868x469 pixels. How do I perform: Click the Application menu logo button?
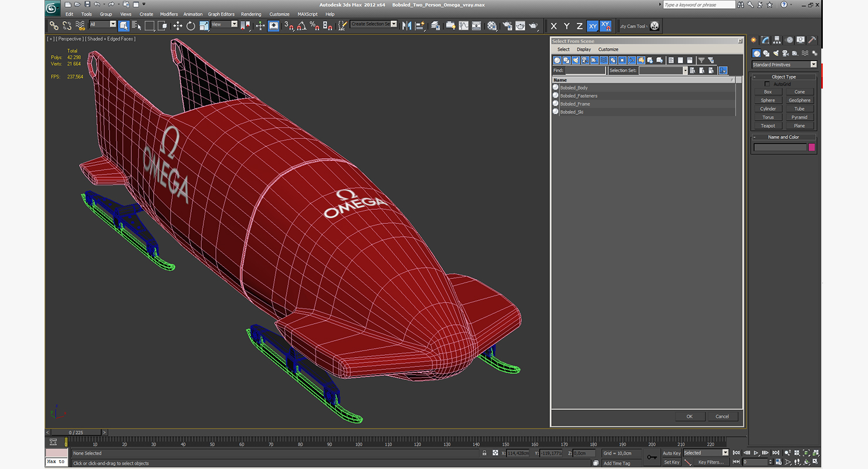point(53,8)
